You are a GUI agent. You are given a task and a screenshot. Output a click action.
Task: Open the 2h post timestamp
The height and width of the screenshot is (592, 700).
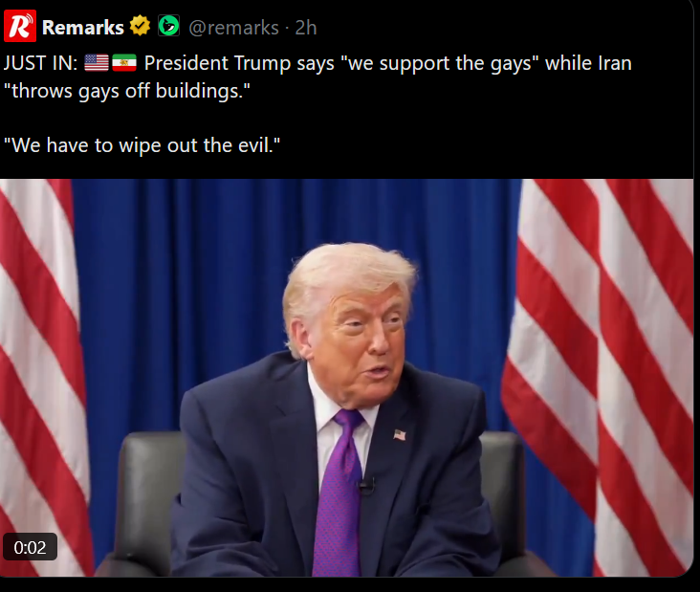coord(306,28)
